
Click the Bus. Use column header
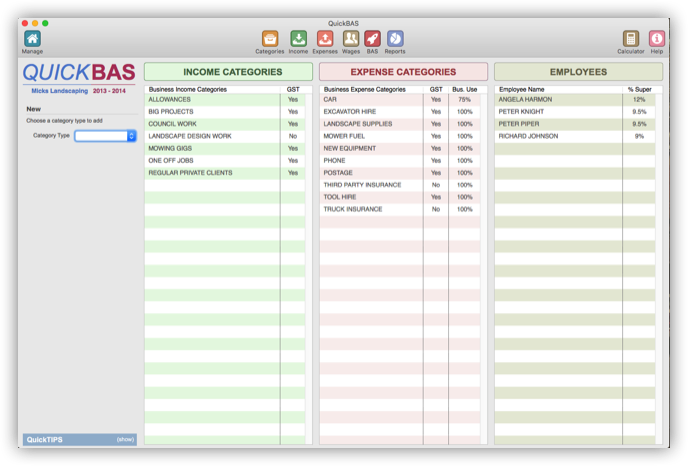tap(465, 90)
